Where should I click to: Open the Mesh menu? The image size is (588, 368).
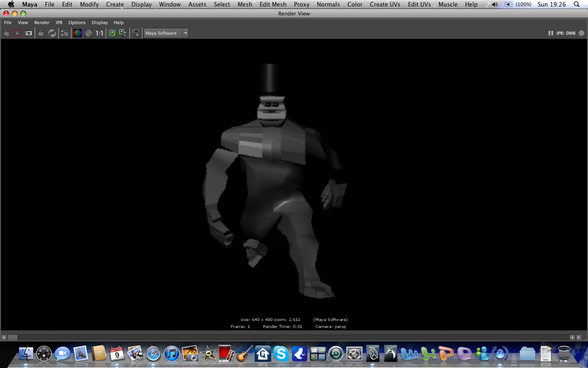245,4
